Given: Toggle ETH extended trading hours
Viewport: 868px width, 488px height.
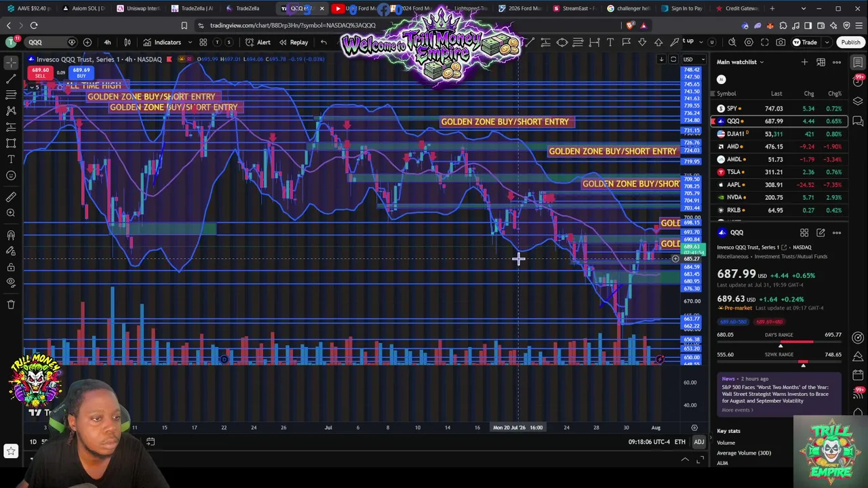Looking at the screenshot, I should [679, 442].
